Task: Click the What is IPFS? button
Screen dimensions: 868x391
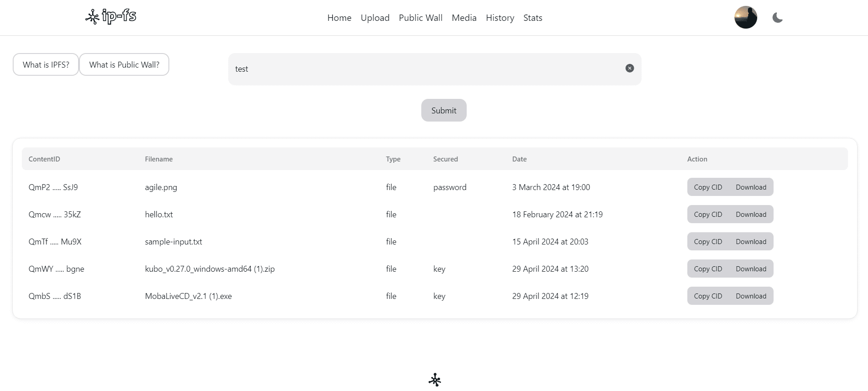Action: click(46, 65)
